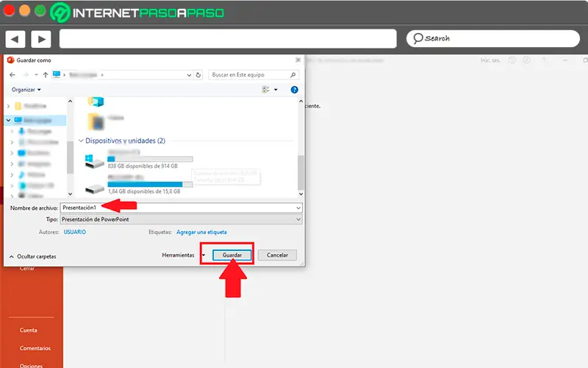Click Cerrar in PowerPoint backstage menu
Viewport: 588px width, 368px height.
pyautogui.click(x=27, y=269)
